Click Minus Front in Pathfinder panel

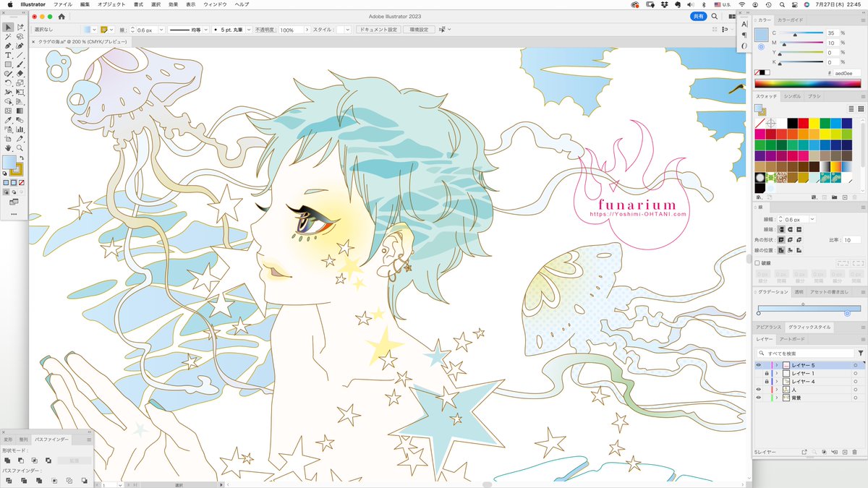click(x=20, y=460)
